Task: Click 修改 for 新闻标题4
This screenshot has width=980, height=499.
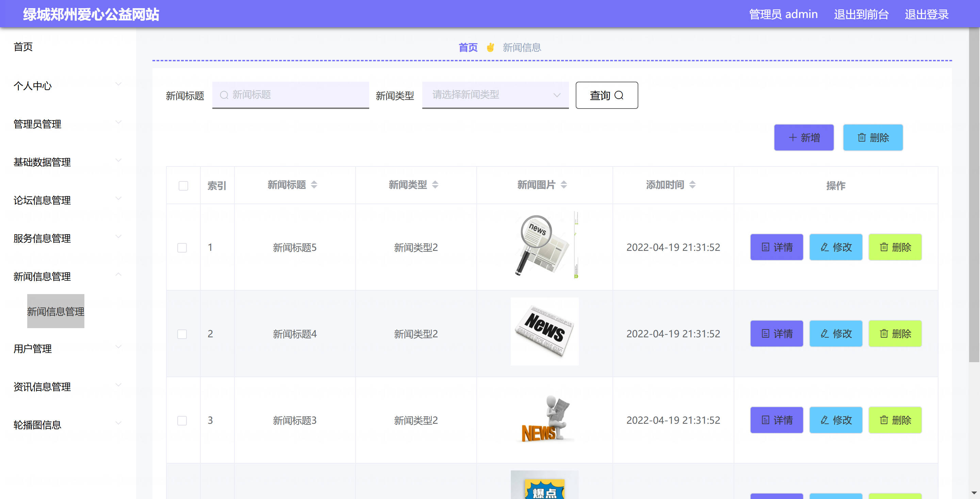Action: click(835, 334)
